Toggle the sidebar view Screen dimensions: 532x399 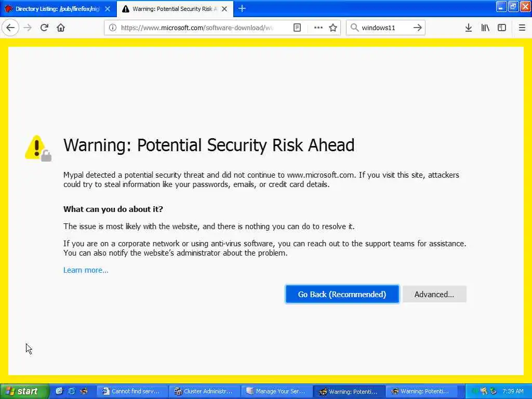coord(502,28)
